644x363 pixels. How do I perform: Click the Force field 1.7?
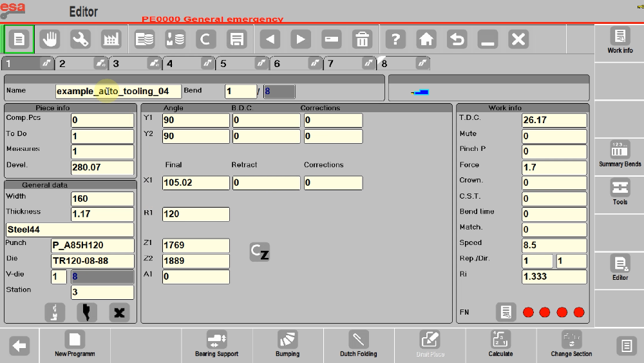[554, 168]
